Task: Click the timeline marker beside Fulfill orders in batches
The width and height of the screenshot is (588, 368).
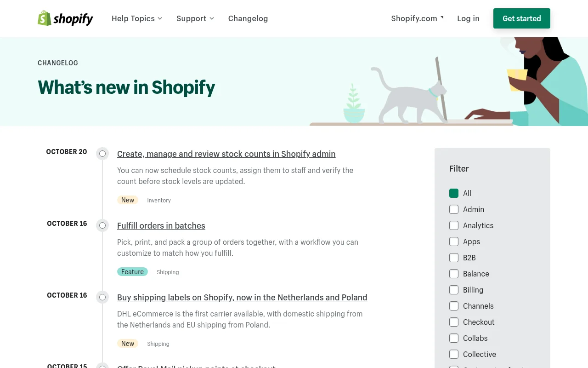Action: 102,225
